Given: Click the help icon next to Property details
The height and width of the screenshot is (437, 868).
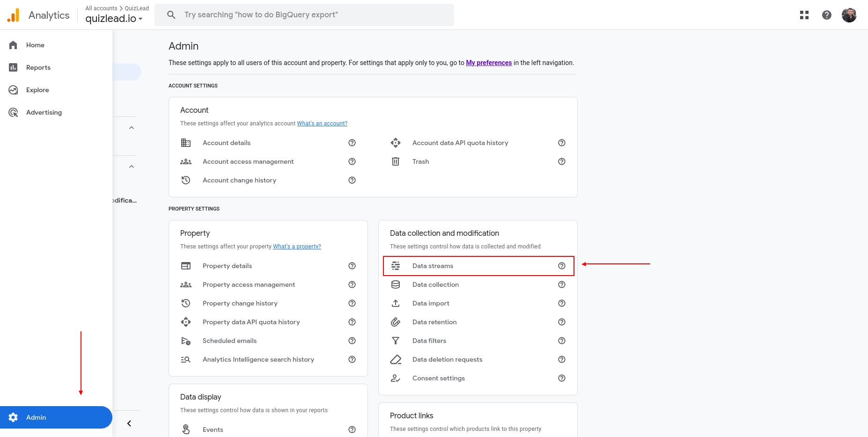Looking at the screenshot, I should click(x=352, y=266).
